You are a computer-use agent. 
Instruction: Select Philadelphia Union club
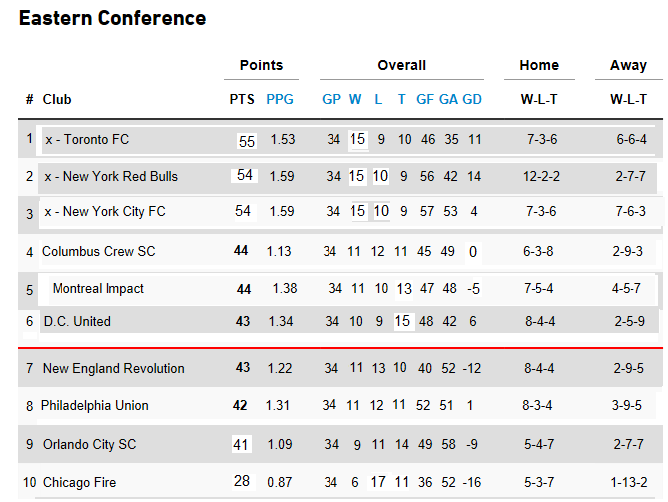click(94, 406)
